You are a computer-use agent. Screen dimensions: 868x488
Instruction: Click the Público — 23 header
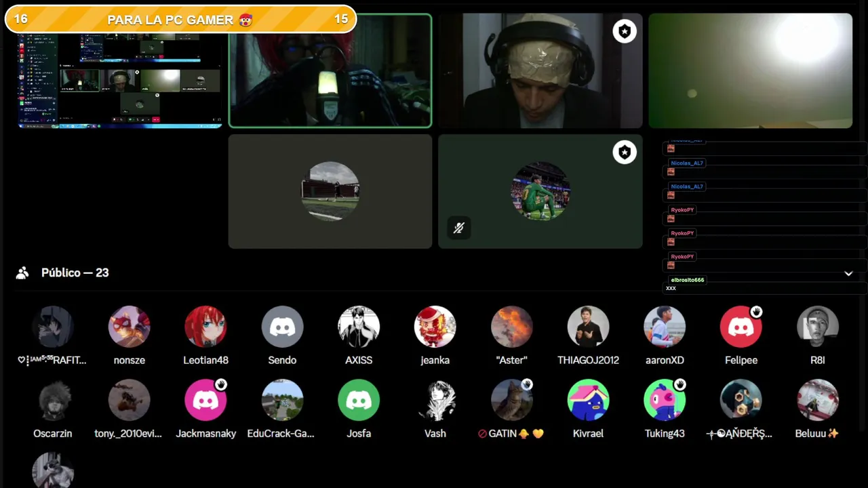(75, 272)
